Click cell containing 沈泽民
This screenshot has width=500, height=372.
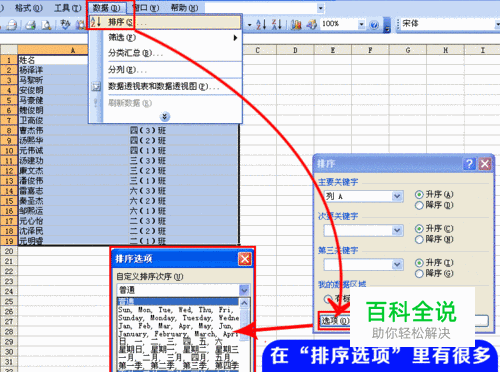[73, 231]
